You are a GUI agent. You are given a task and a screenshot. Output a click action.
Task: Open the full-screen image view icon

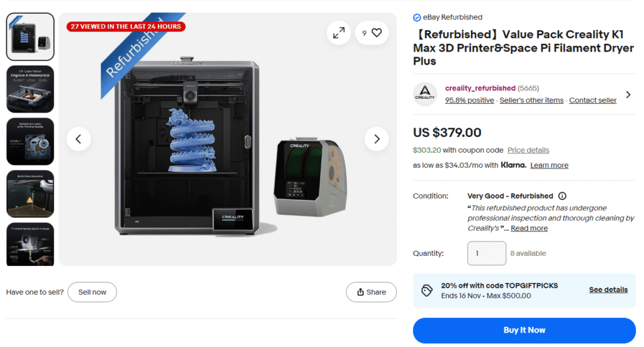point(339,33)
